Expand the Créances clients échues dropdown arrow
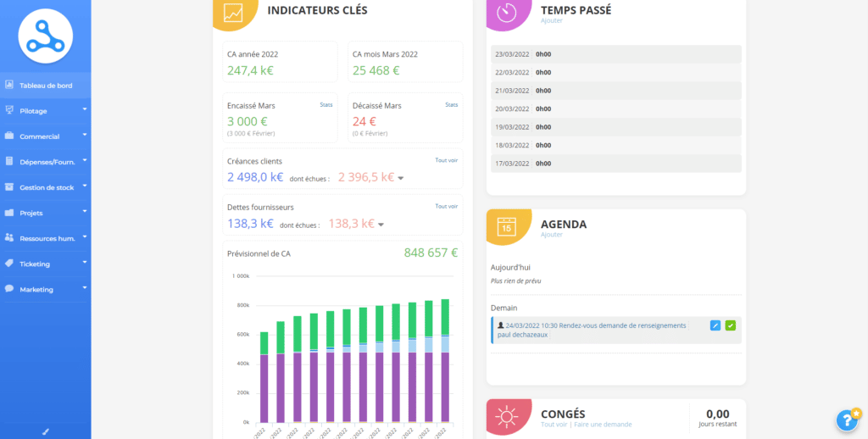Screen dimensions: 868x439 pyautogui.click(x=401, y=178)
